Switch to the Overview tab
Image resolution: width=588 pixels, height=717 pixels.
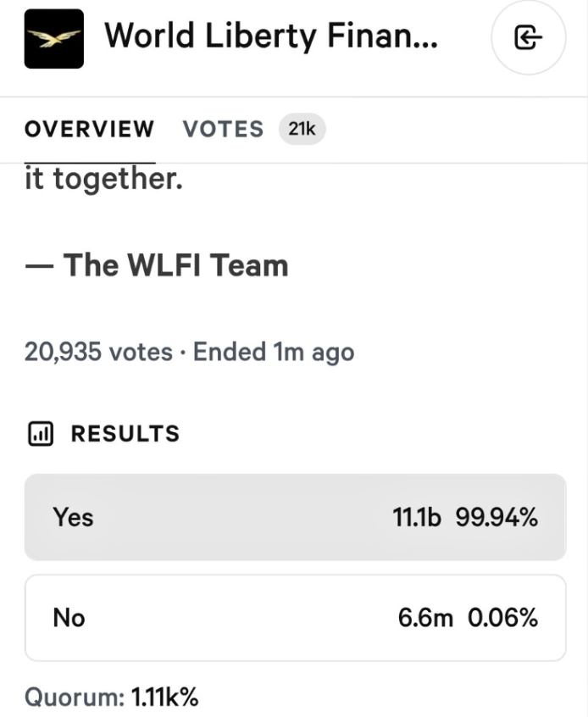[89, 129]
